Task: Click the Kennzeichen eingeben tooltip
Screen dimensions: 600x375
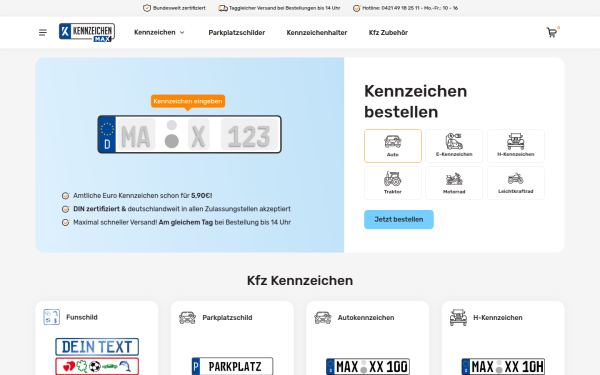Action: 188,101
